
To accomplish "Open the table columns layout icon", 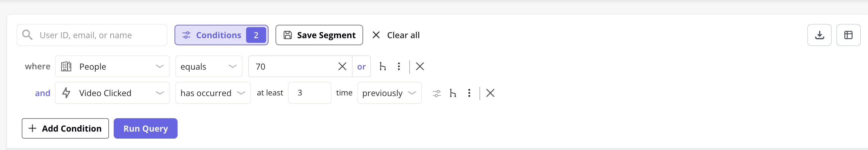I will [x=848, y=35].
